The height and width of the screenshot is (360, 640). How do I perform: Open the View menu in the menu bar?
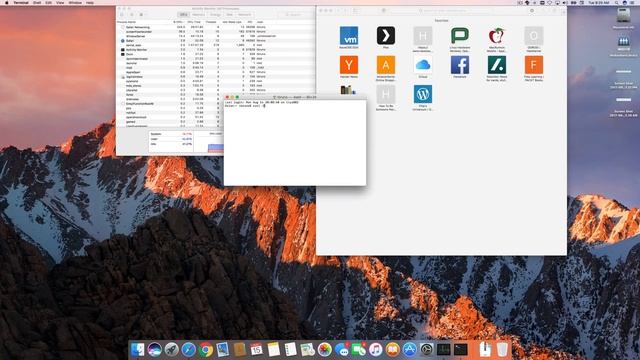click(60, 2)
